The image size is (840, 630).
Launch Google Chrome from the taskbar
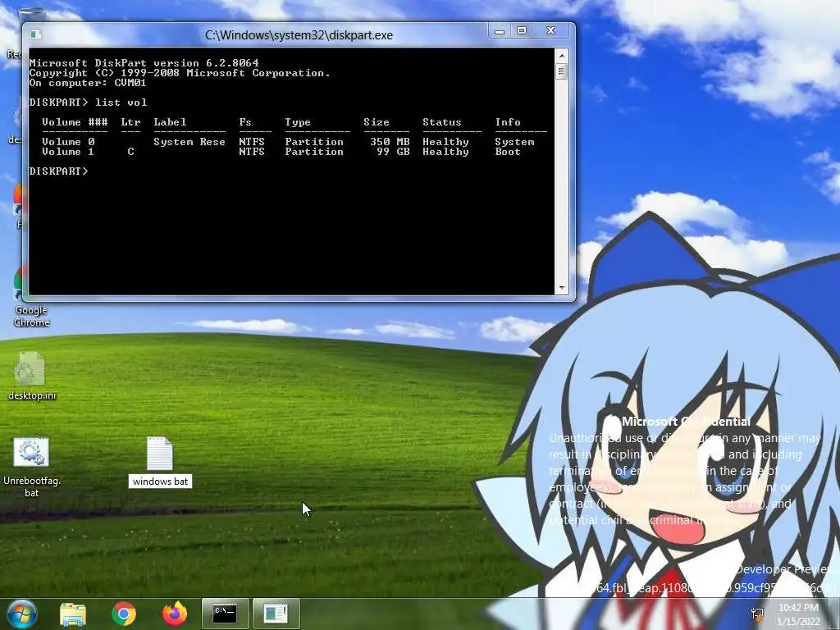[124, 614]
